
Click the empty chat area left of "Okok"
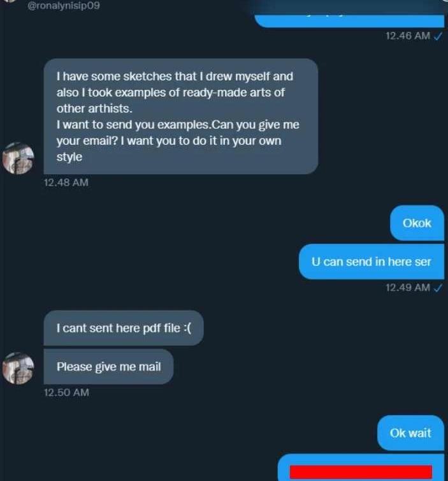coord(191,223)
